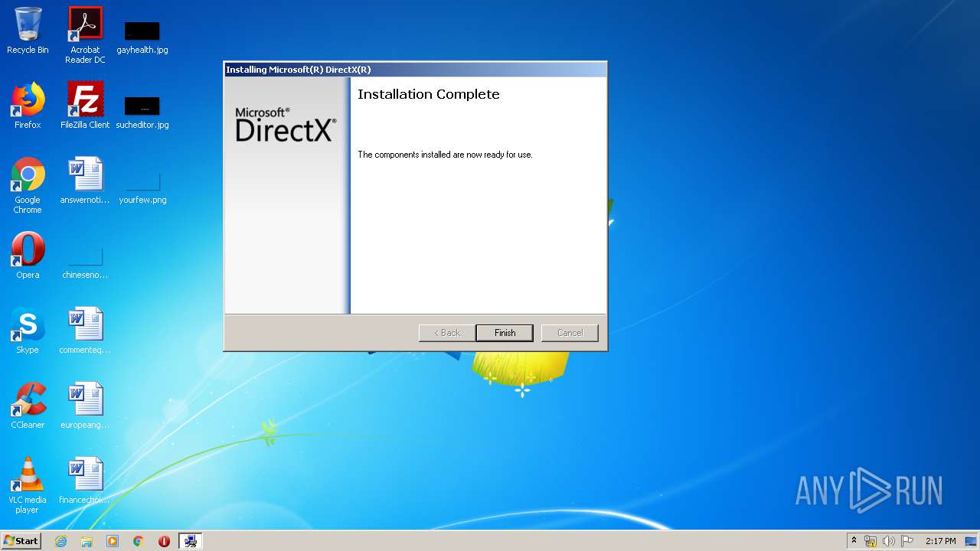Click the Installing Microsoft(R) DirectX(R) title bar
Viewport: 980px width, 551px height.
415,70
